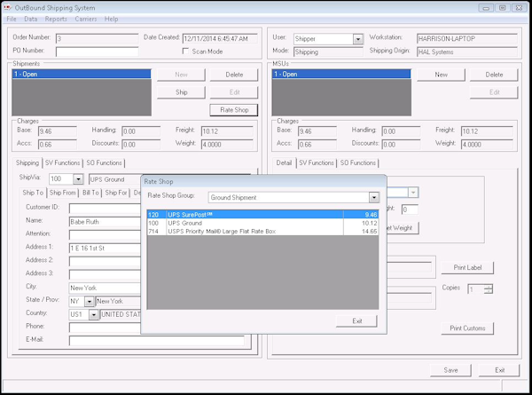Enable the Scan Mode checkbox
Viewport: 532px width, 395px height.
point(185,51)
